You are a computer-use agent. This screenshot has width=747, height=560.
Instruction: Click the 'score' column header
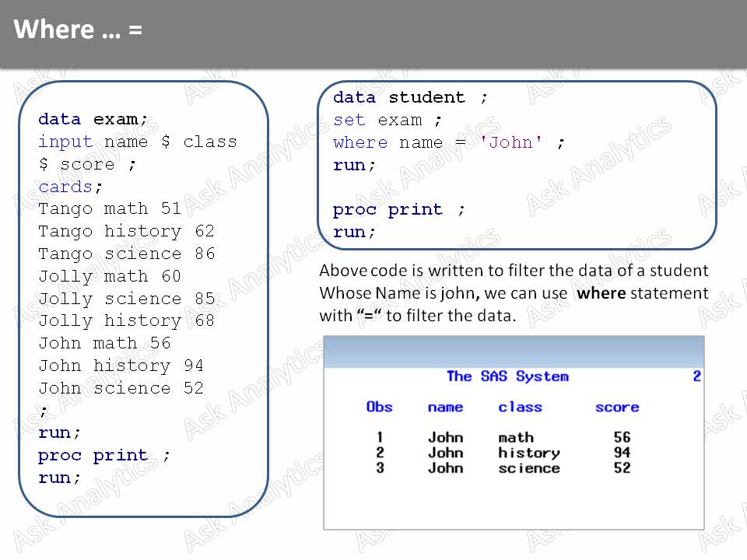[x=616, y=407]
